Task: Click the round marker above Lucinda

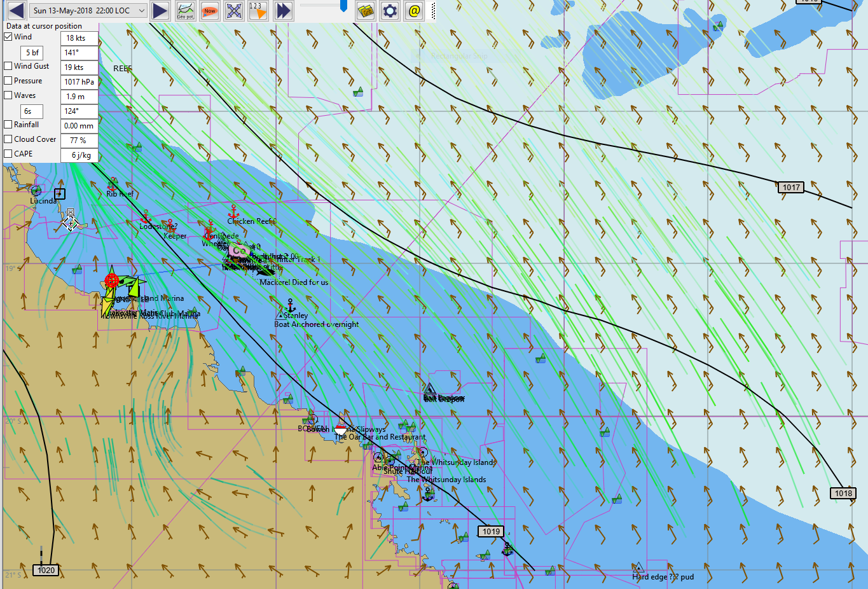Action: [x=36, y=190]
